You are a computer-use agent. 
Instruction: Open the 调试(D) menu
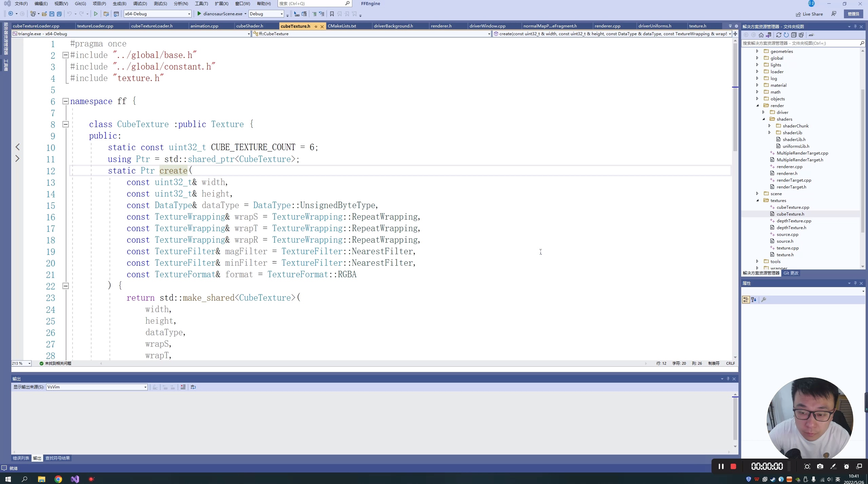click(140, 3)
